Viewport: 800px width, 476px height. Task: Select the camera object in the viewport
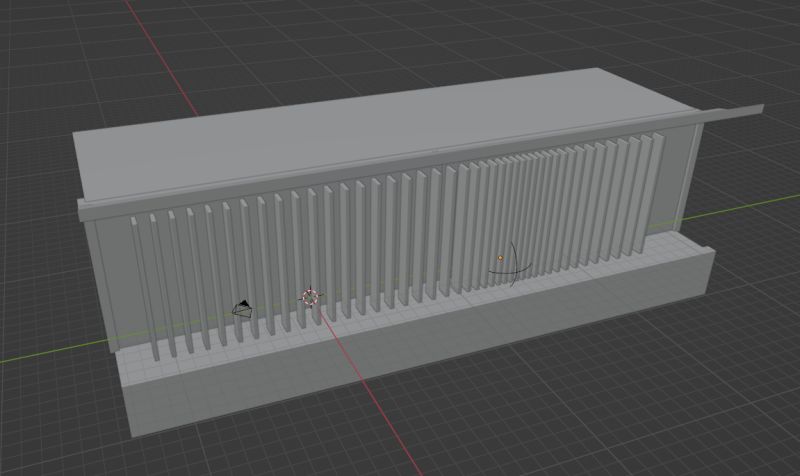[242, 309]
